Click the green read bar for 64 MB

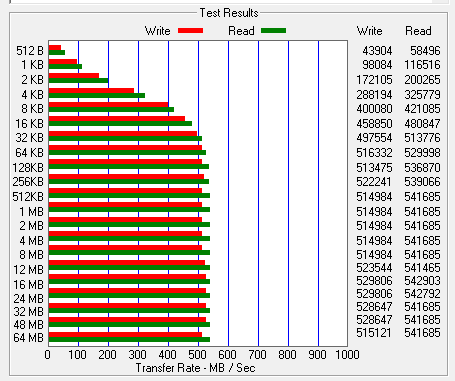(129, 340)
